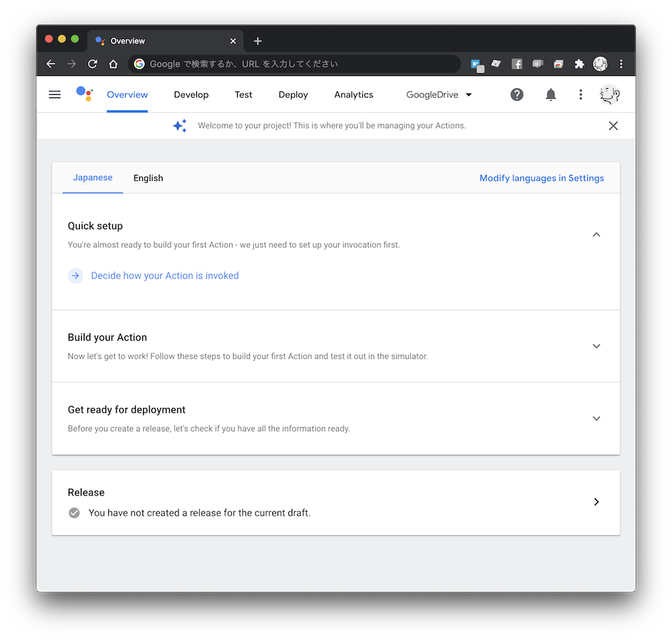Click the arrow icon beside Decide how your Action is invoked
Screen dimensions: 672x640
[75, 276]
